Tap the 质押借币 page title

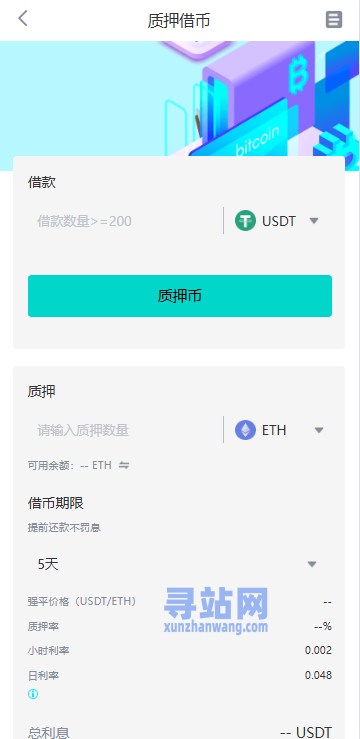(179, 21)
